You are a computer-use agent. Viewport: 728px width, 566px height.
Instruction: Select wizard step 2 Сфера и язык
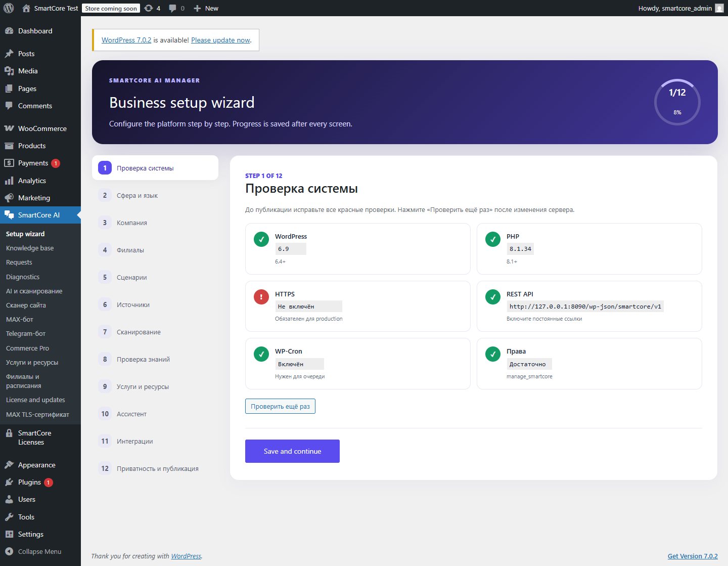(155, 195)
